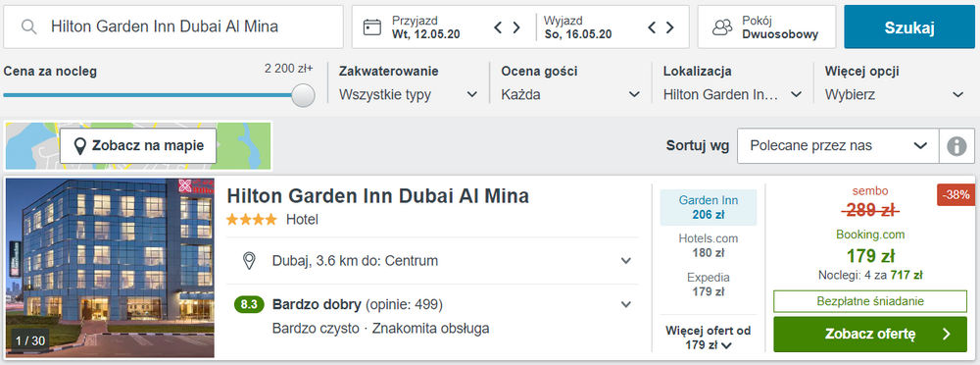The width and height of the screenshot is (980, 365).
Task: Go to next check-out date
Action: (x=670, y=26)
